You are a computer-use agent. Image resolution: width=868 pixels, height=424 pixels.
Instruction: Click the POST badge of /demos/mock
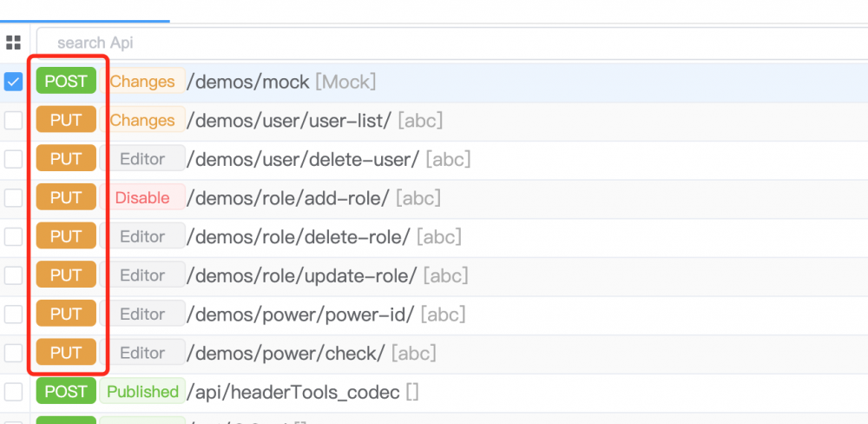click(x=66, y=82)
